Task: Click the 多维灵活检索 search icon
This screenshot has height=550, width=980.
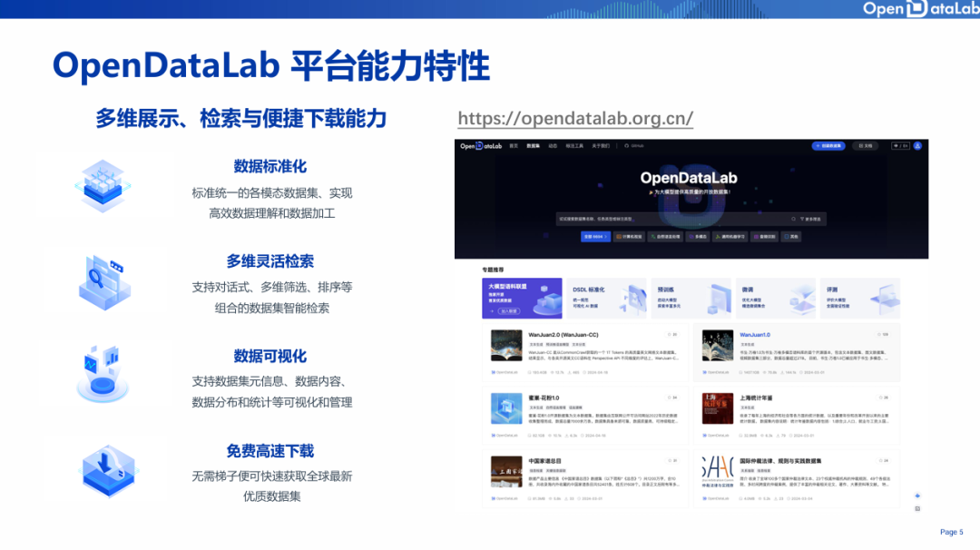Action: click(x=104, y=282)
